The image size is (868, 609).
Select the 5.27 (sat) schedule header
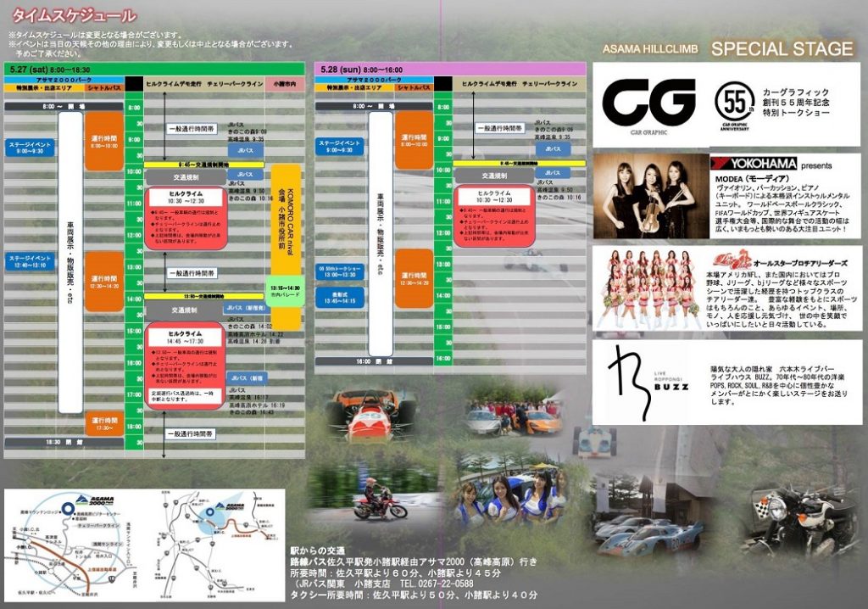(154, 70)
